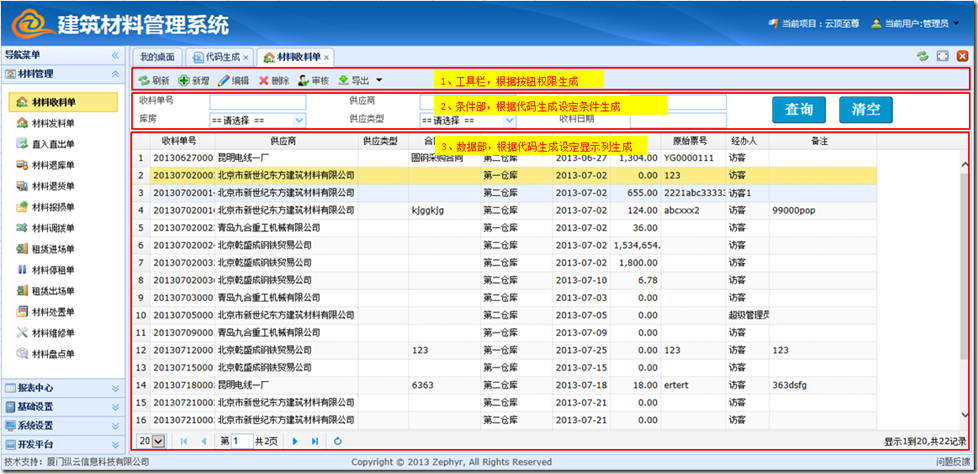
Task: Click the 删除 delete icon
Action: [x=264, y=80]
